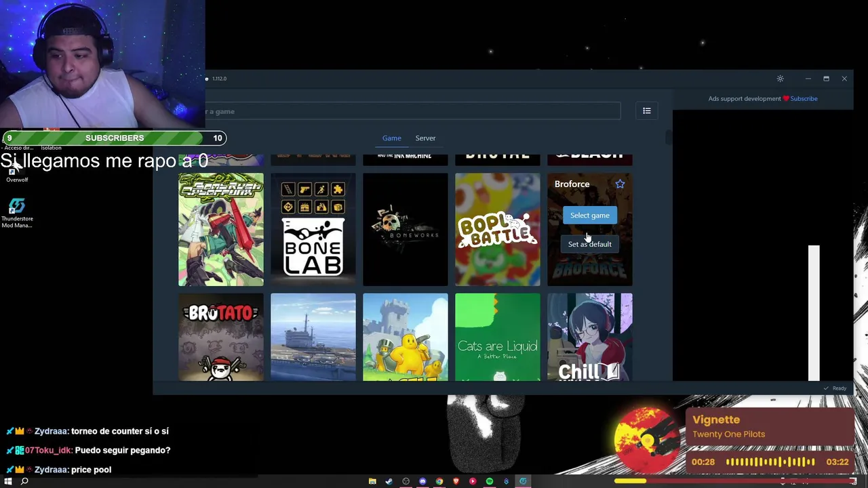Set Broforce as default game
868x488 pixels.
(589, 244)
